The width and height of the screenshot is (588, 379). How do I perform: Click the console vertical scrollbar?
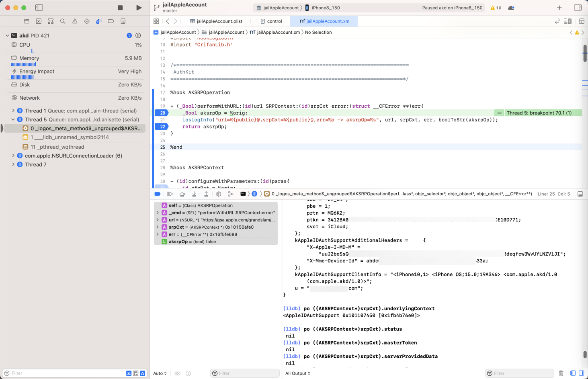[x=585, y=354]
